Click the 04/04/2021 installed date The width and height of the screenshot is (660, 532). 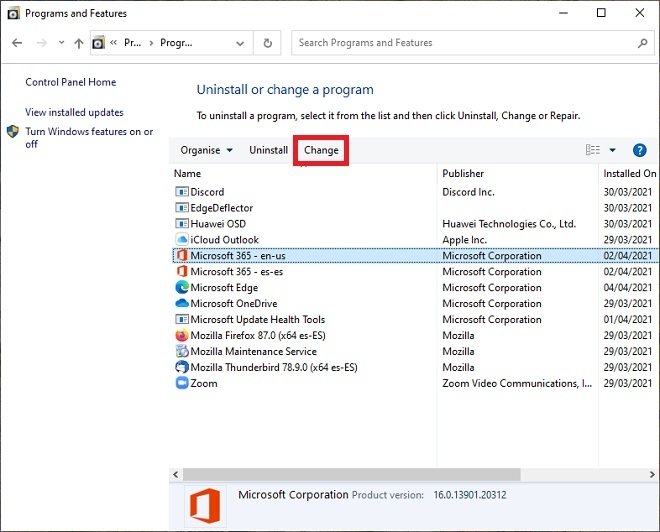(628, 288)
